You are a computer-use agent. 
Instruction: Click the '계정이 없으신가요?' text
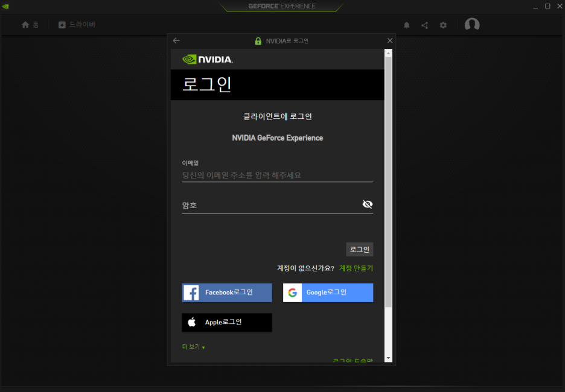tap(305, 268)
